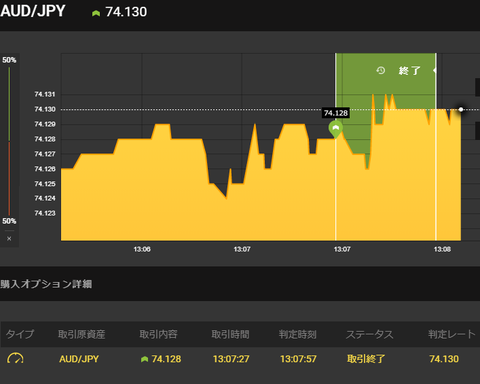This screenshot has width=480, height=384.
Task: Click the 取引内容 column header
Action: pos(158,334)
